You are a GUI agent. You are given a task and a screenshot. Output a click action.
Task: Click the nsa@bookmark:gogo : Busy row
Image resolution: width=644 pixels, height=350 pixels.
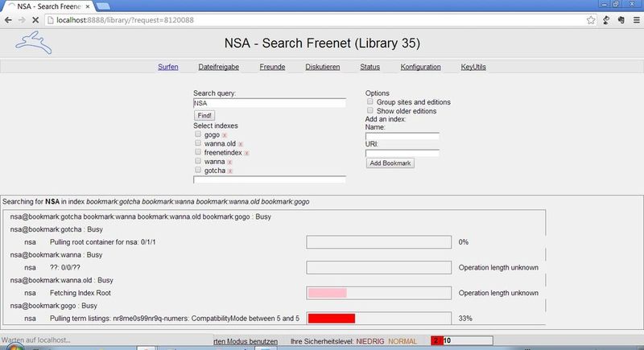point(54,306)
